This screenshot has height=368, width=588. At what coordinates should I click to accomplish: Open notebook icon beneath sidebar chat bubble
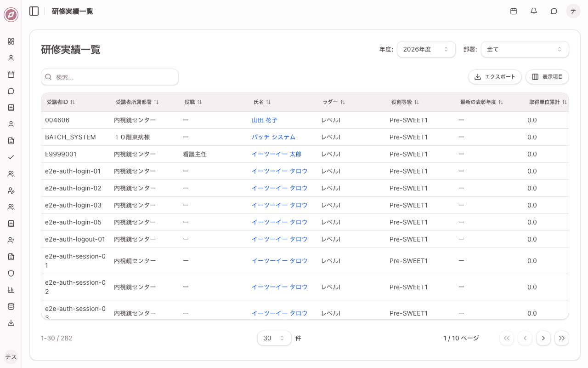point(11,108)
